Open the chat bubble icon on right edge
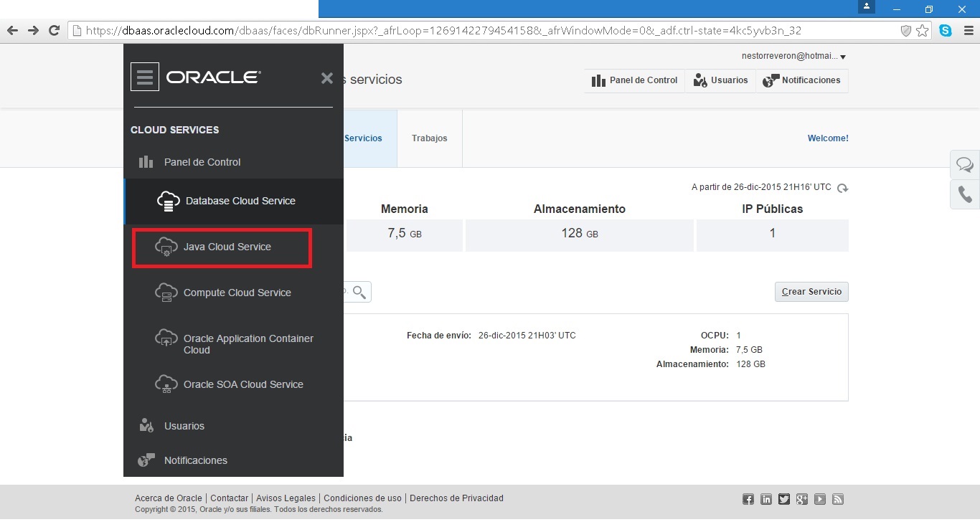Screen dimensions: 980x522 [x=965, y=166]
